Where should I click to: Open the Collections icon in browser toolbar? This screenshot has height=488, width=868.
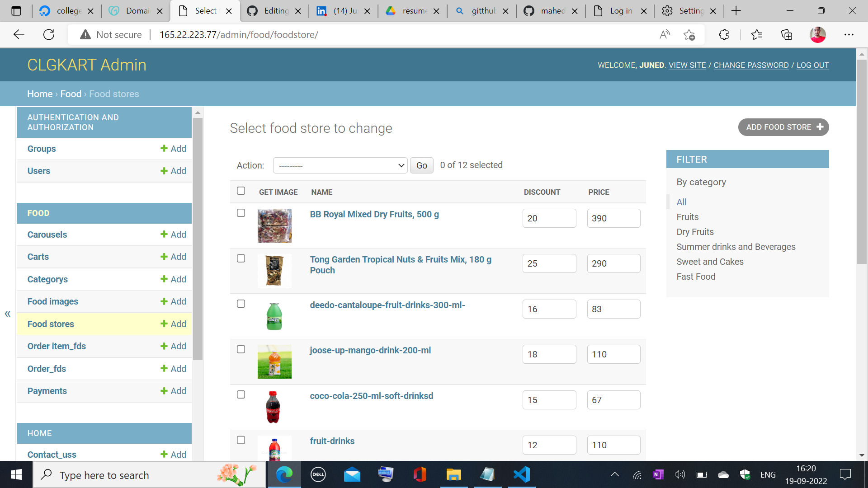[787, 35]
